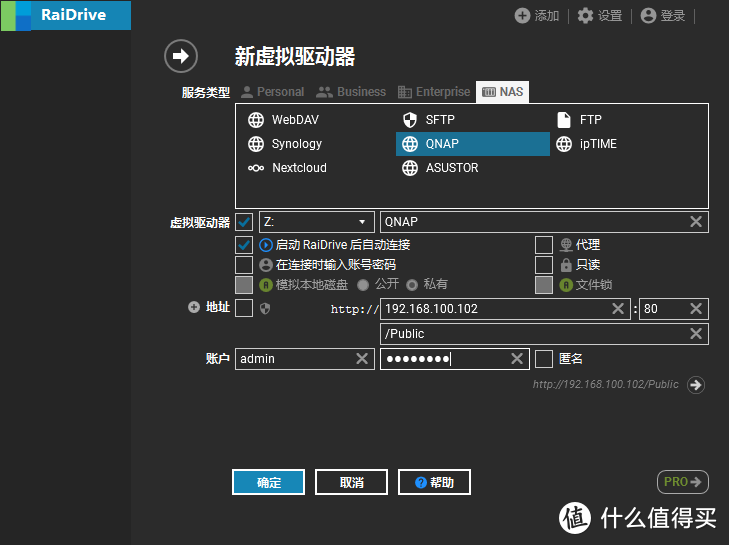The image size is (729, 545).
Task: Click the 登录 login label
Action: (673, 16)
